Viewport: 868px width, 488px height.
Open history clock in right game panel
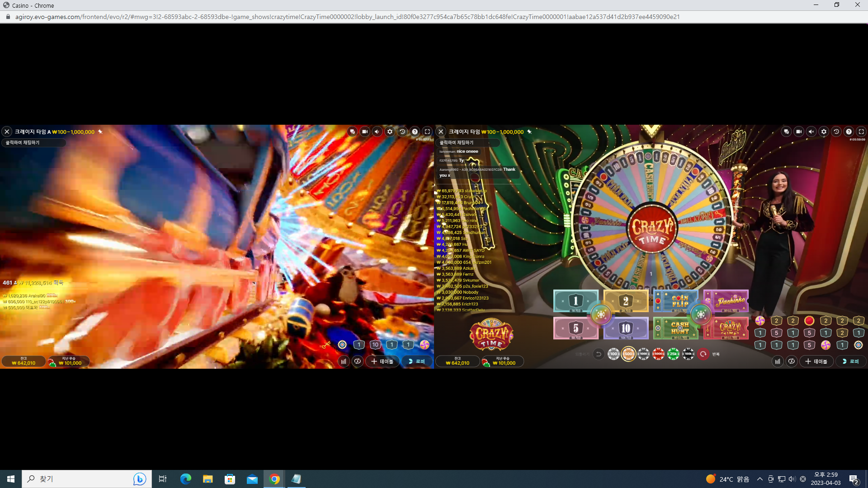[x=836, y=131]
